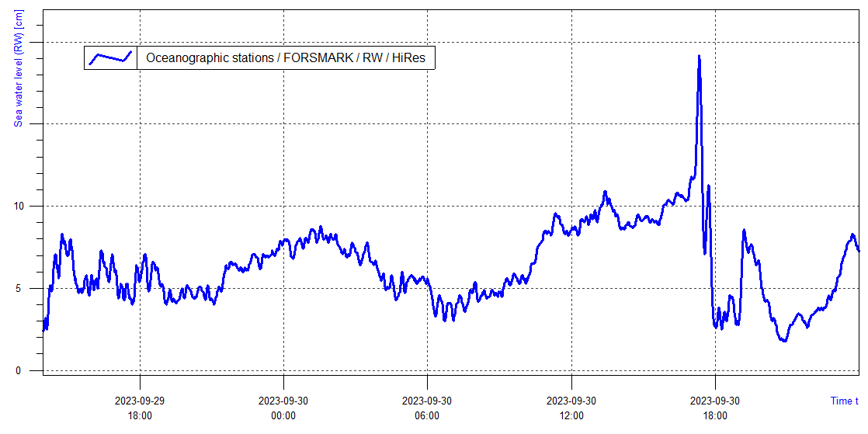Viewport: 868px width, 434px height.
Task: Click the blue line sample in the legend
Action: 110,57
